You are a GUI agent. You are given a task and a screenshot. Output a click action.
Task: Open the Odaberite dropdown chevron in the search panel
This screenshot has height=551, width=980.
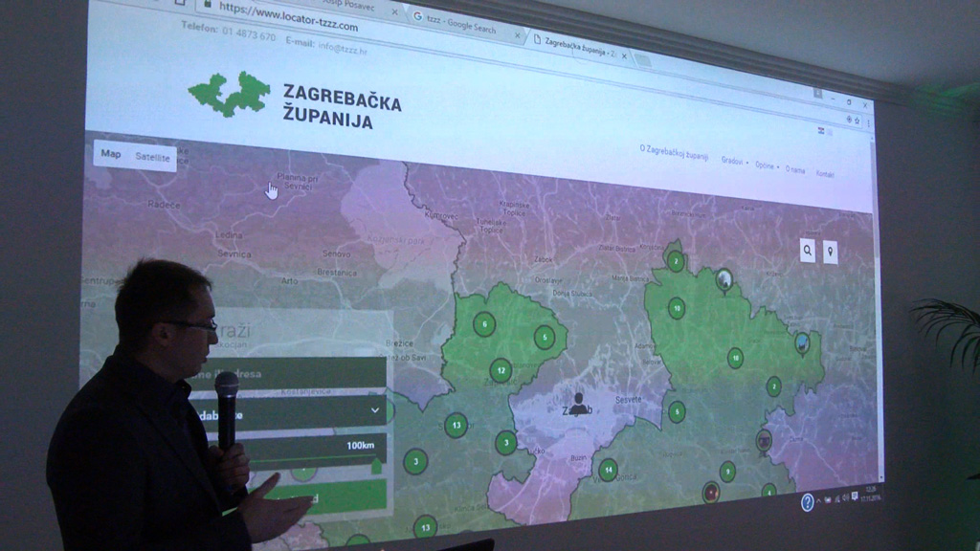(x=375, y=410)
